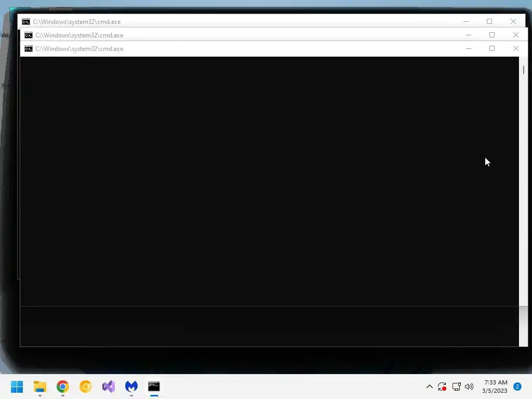Viewport: 532px width, 399px height.
Task: Minimize the middle cmd.exe window
Action: pos(469,35)
